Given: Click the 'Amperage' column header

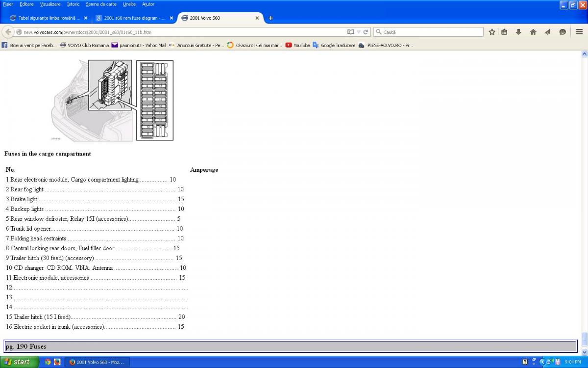Looking at the screenshot, I should click(x=204, y=170).
